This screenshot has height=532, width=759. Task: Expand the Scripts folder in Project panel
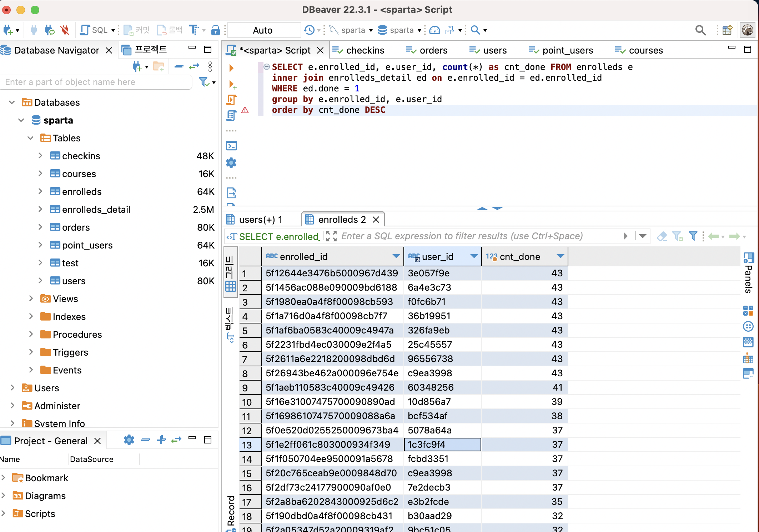click(x=4, y=513)
